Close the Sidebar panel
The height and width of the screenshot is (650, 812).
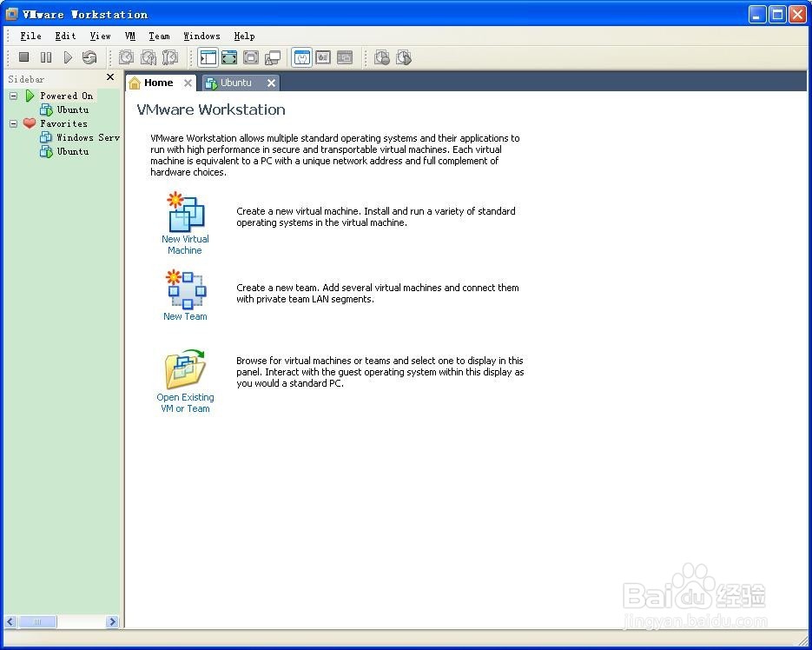pos(109,77)
